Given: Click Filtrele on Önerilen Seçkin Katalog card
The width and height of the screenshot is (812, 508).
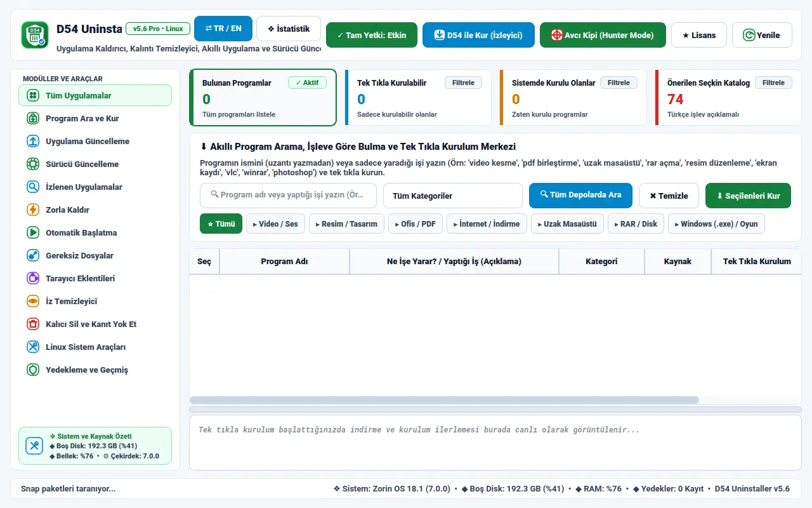Looking at the screenshot, I should point(773,83).
